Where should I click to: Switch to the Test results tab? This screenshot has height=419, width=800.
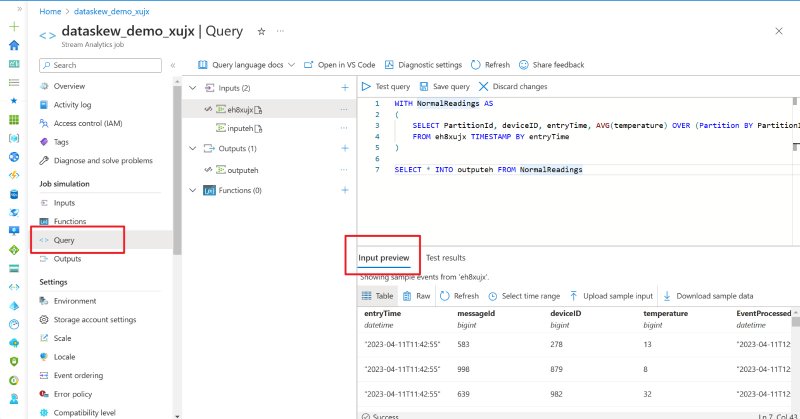445,258
